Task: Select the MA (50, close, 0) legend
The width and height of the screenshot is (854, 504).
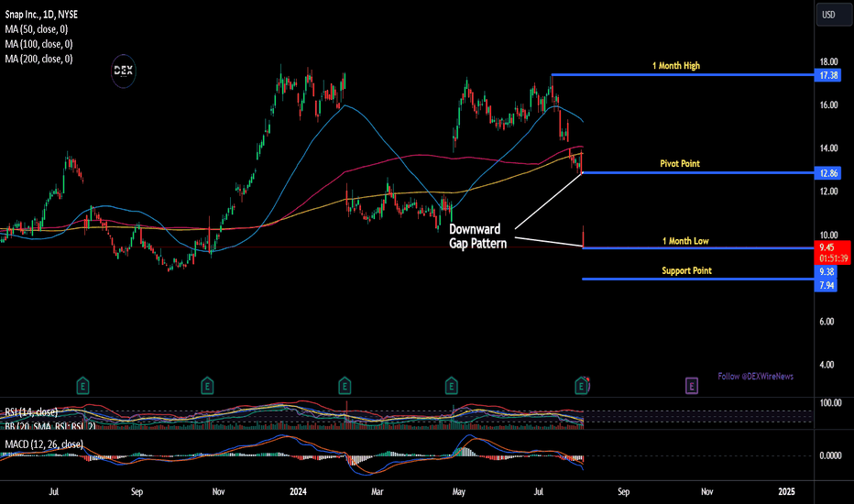Action: (x=37, y=29)
